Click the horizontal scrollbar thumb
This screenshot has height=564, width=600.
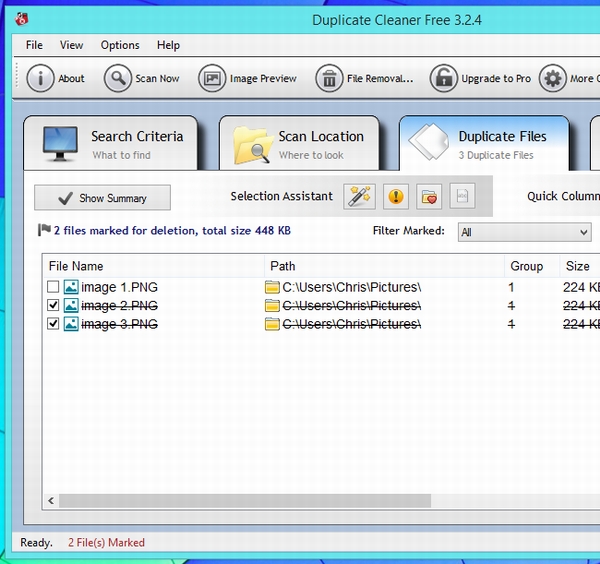pos(245,500)
